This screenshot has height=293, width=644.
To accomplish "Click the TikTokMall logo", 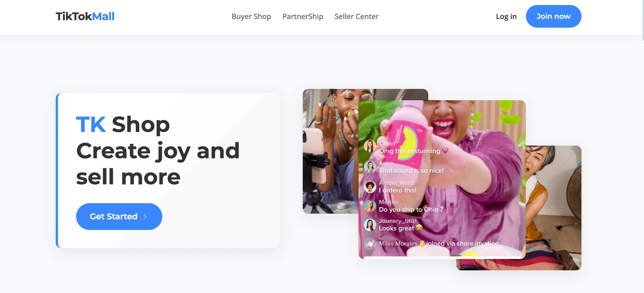I will click(85, 17).
